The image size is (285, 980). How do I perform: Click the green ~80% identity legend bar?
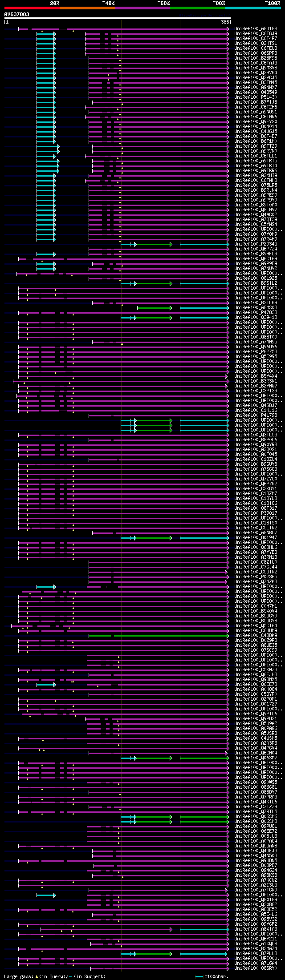[x=198, y=8]
